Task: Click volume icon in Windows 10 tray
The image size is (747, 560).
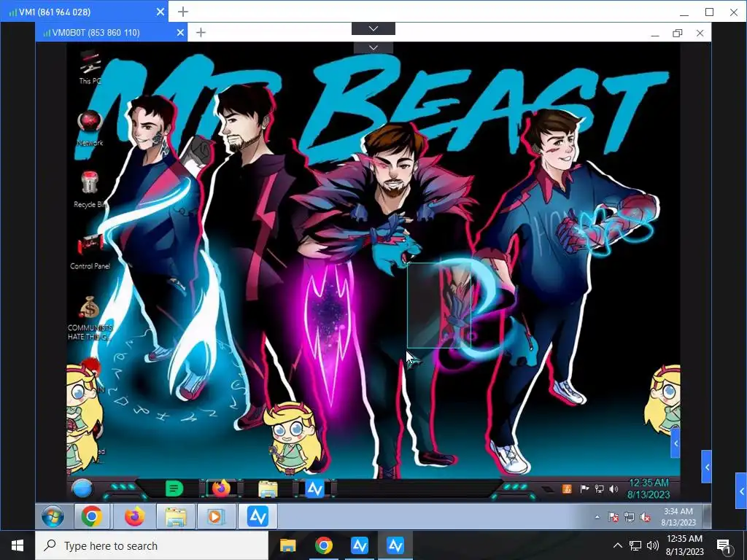Action: 653,545
